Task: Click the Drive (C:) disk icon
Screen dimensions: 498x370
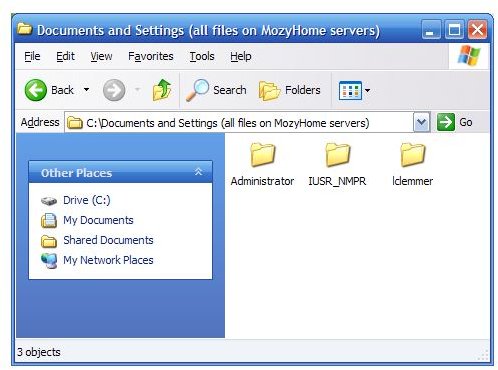Action: (49, 201)
